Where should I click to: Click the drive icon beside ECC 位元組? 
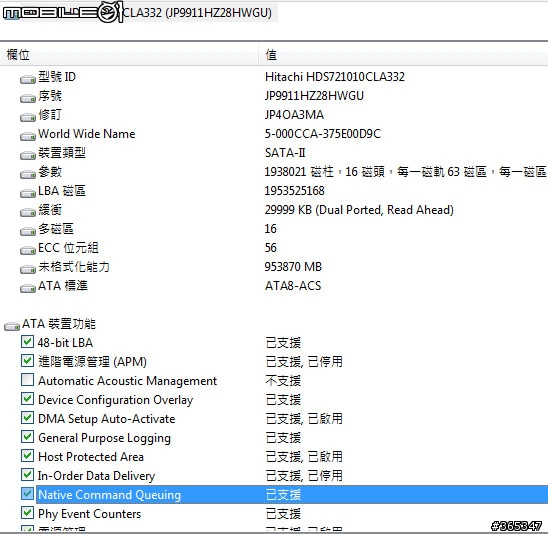click(x=28, y=251)
